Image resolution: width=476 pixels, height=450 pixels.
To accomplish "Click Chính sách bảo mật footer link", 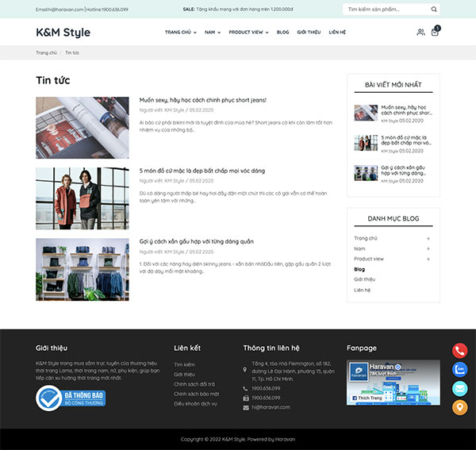I will click(197, 394).
